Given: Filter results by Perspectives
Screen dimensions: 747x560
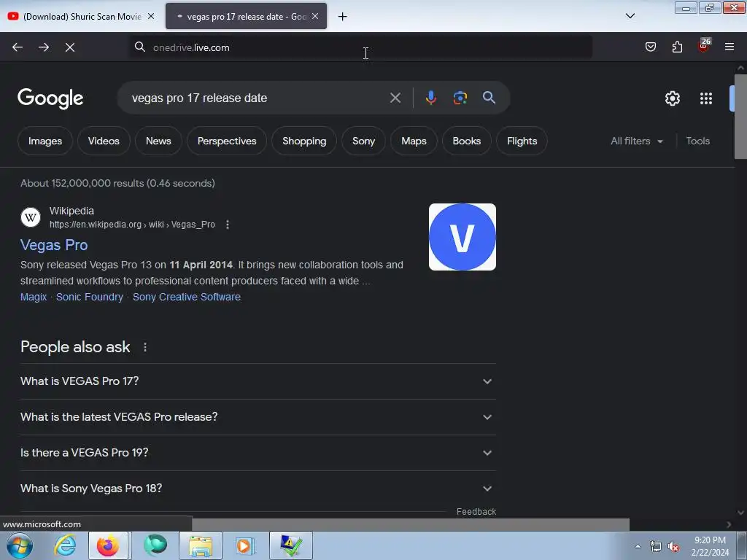Looking at the screenshot, I should [x=227, y=141].
